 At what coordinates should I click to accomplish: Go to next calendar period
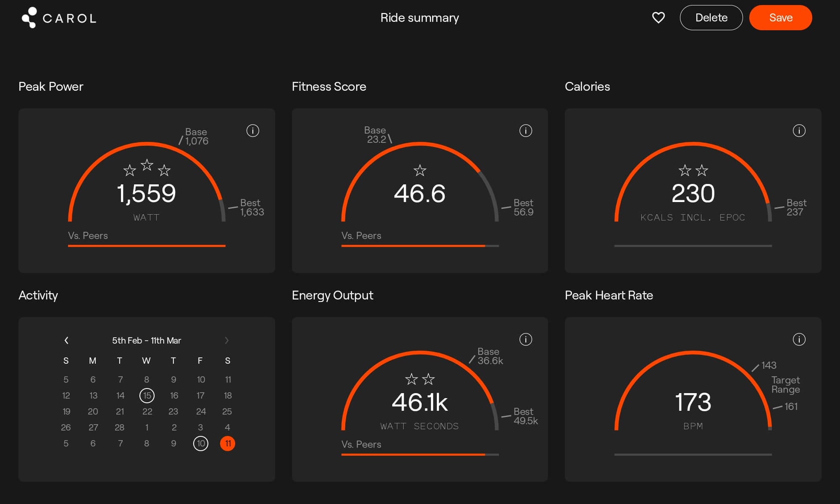click(x=227, y=340)
